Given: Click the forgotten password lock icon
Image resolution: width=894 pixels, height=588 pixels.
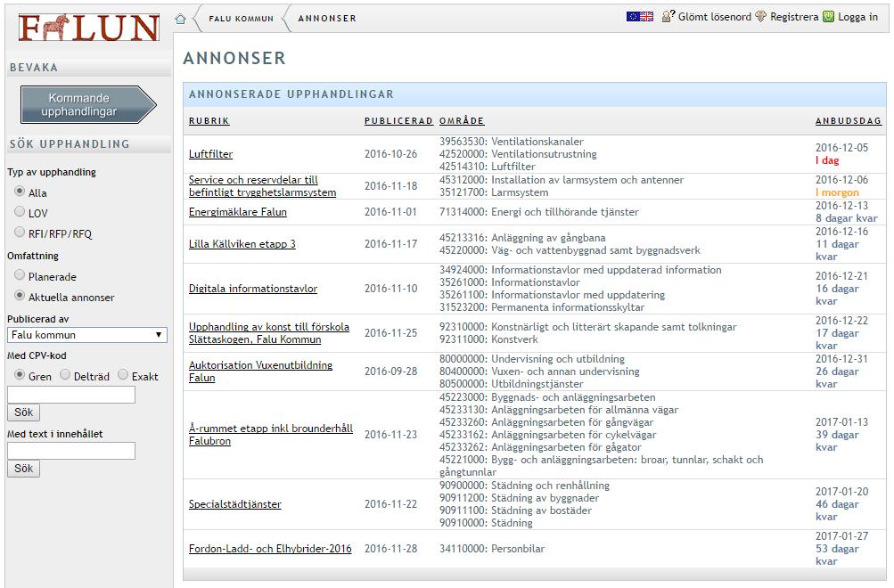Looking at the screenshot, I should tap(668, 16).
